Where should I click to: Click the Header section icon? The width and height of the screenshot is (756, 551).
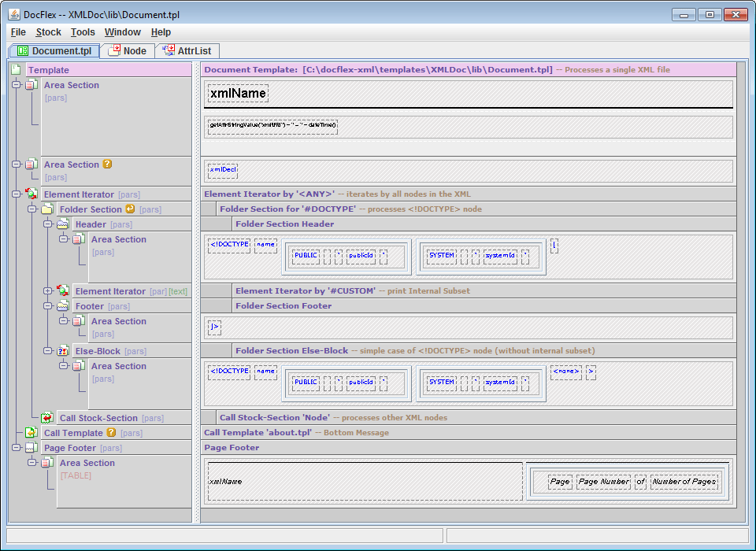[x=63, y=224]
